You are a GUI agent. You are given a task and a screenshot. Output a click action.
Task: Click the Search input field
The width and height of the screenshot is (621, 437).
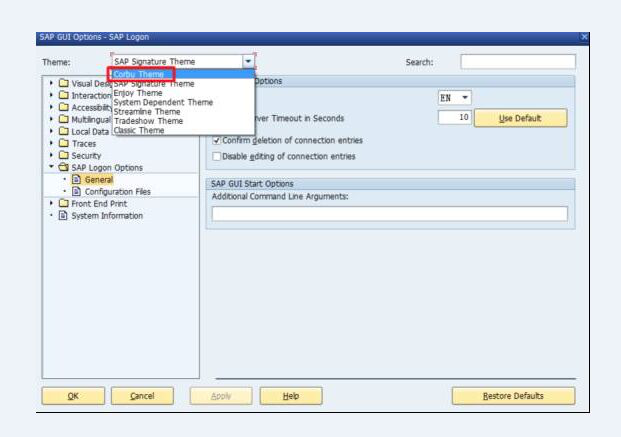coord(518,62)
